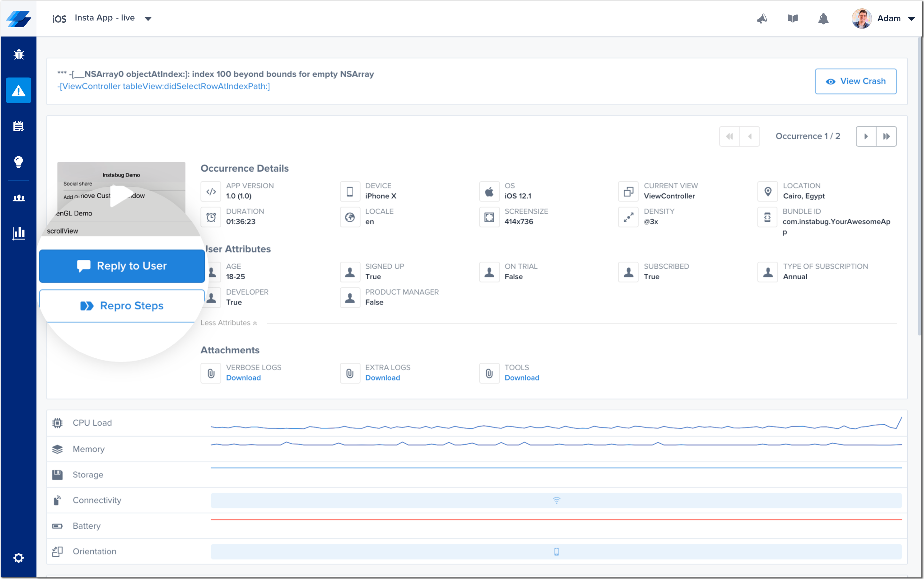Open the settings gear in sidebar
The image size is (924, 579).
tap(18, 558)
